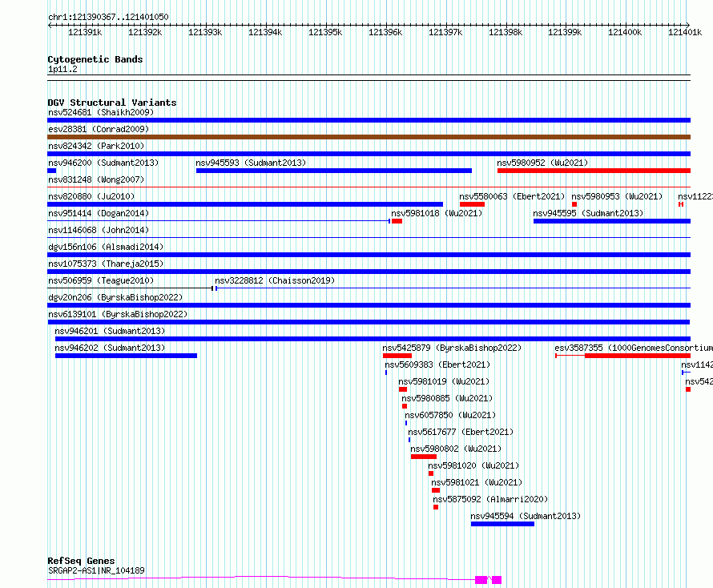This screenshot has height=588, width=713.
Task: Click the RefSeq Genes track title
Action: click(82, 561)
